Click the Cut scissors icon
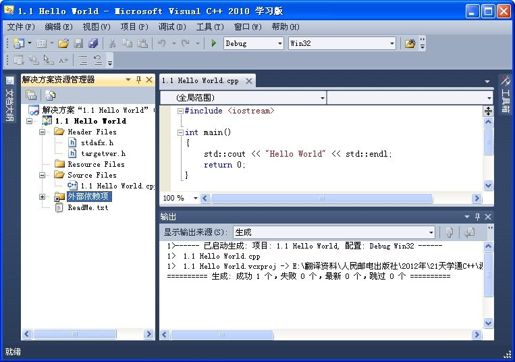The height and width of the screenshot is (362, 515). [113, 43]
